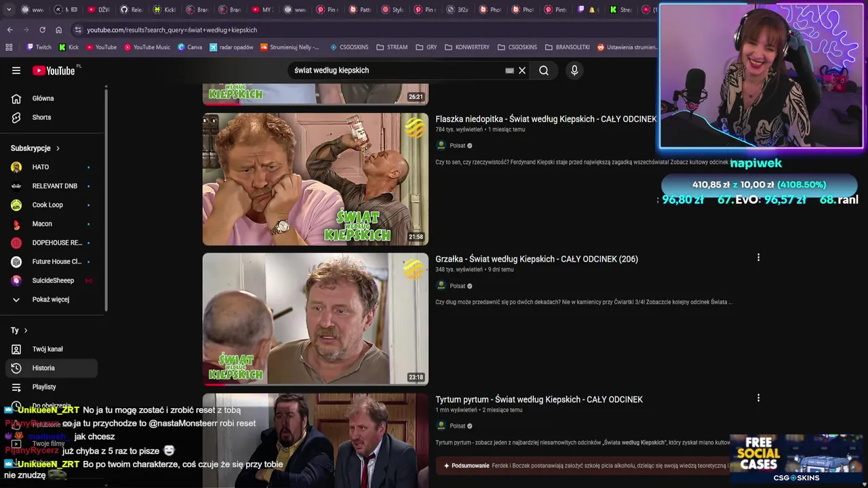868x488 pixels.
Task: Open Historia in the sidebar
Action: 52,368
